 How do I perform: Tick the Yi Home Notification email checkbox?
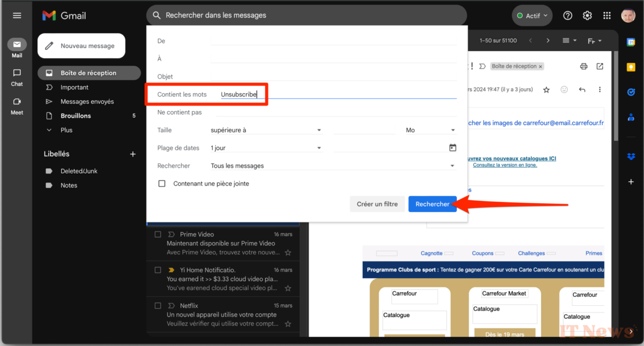158,270
